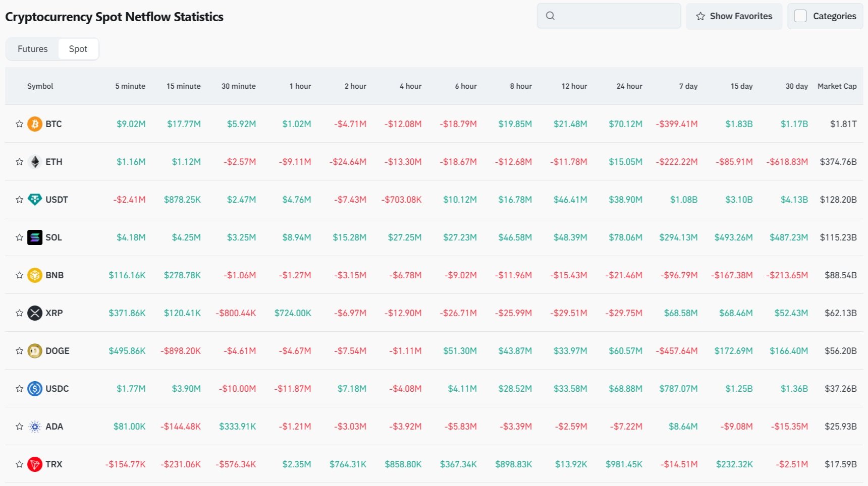
Task: Click the XRP coin logo
Action: [x=35, y=313]
